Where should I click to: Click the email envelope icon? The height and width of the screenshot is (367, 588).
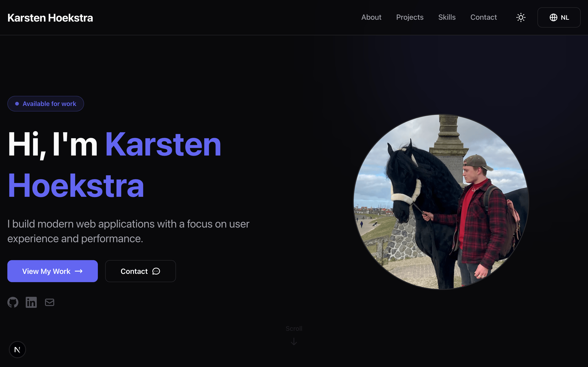49,302
